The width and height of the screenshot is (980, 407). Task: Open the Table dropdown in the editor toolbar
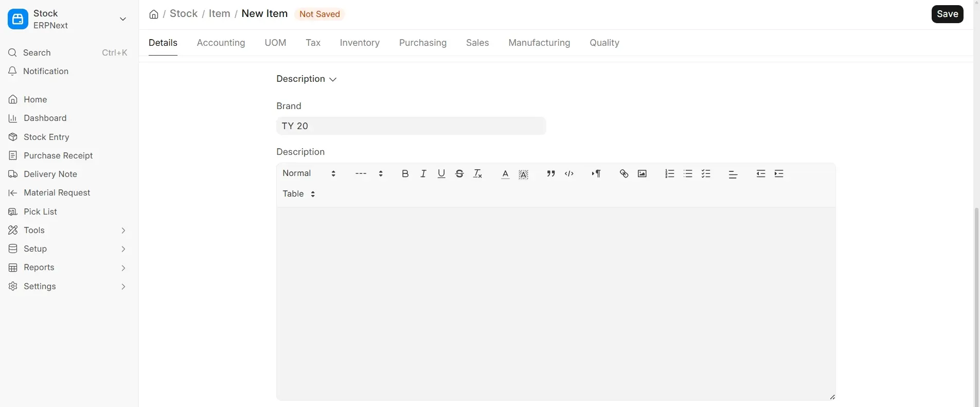[299, 194]
